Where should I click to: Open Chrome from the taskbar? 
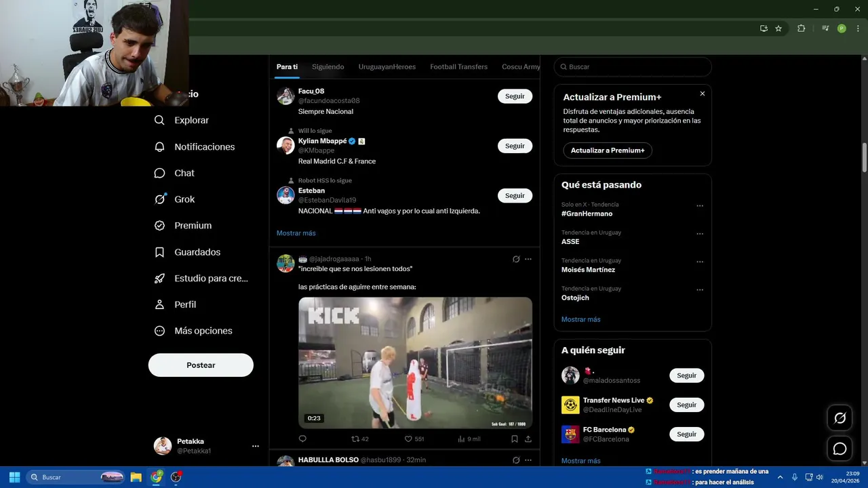tap(157, 477)
